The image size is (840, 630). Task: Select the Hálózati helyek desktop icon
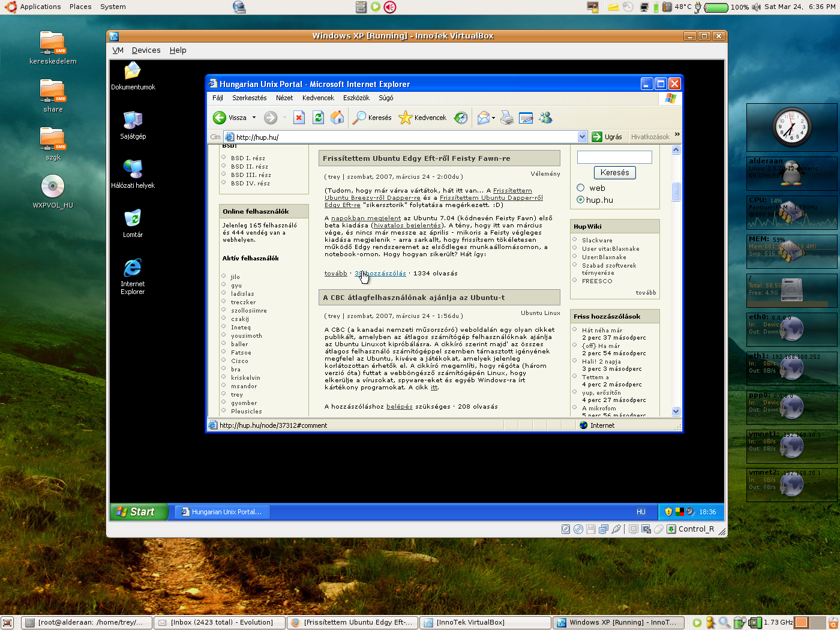pyautogui.click(x=133, y=174)
